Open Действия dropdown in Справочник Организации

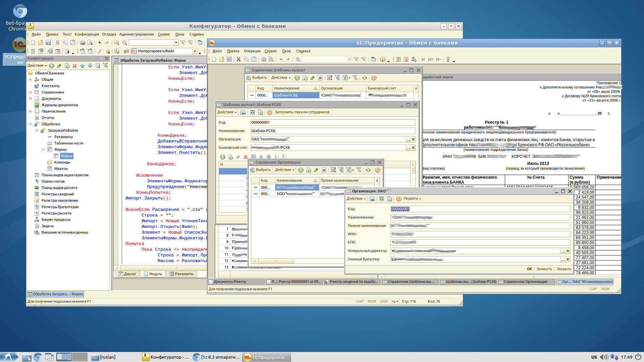[x=285, y=170]
